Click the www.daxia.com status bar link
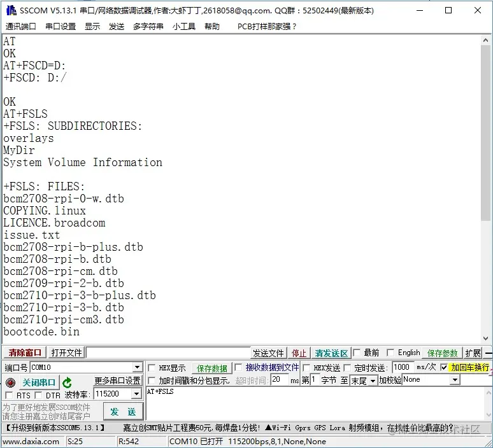The height and width of the screenshot is (448, 493). [x=31, y=442]
